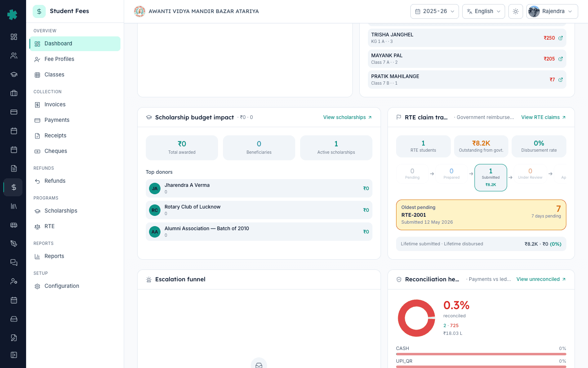Viewport: 588px width, 368px height.
Task: Open the pen nib icon in the rail
Action: pyautogui.click(x=14, y=244)
